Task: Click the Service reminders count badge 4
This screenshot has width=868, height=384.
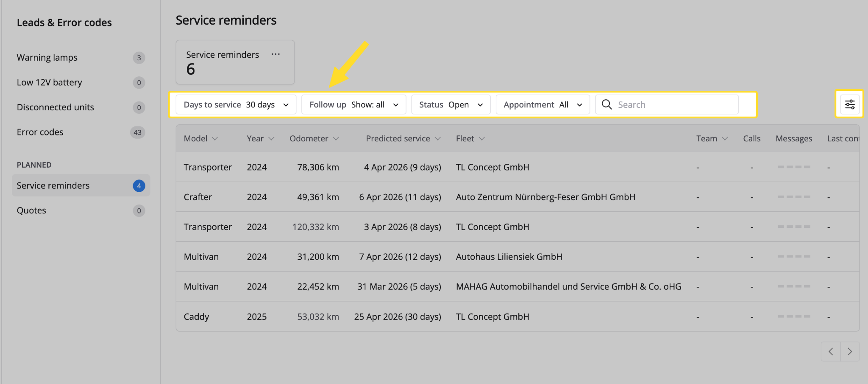Action: pyautogui.click(x=139, y=186)
